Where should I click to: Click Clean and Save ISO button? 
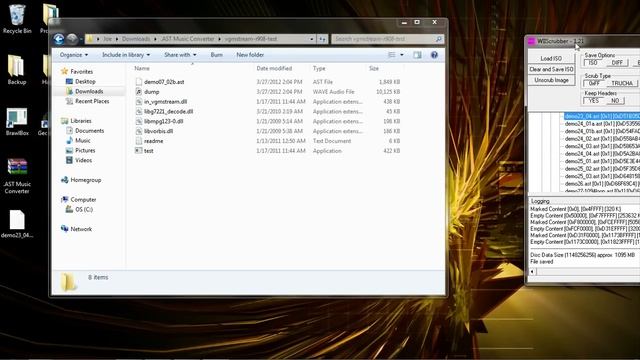pos(551,69)
